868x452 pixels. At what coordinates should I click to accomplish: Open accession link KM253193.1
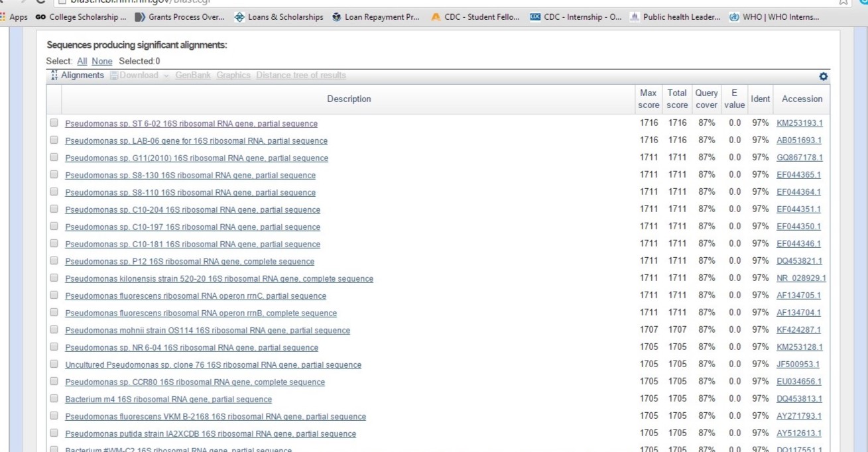(x=800, y=123)
